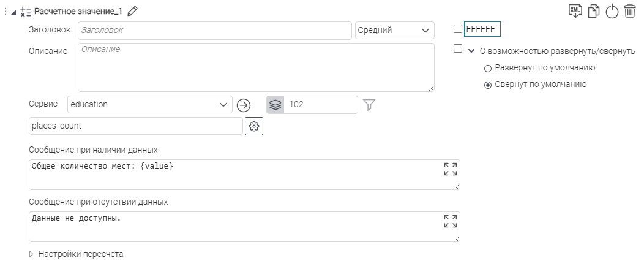Click the filter funnel icon

click(x=369, y=105)
